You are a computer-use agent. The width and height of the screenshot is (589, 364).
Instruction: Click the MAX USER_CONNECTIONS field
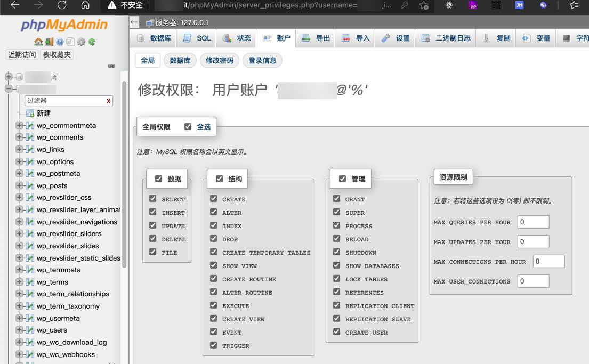534,281
